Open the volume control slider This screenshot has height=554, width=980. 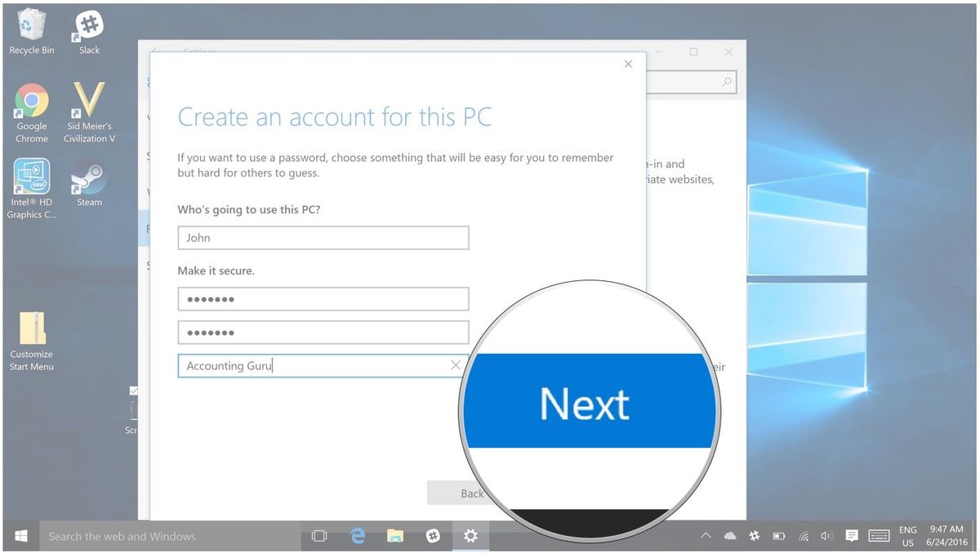[826, 536]
